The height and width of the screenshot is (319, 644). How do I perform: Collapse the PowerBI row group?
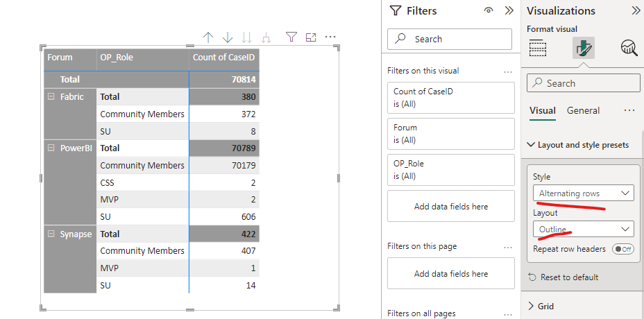point(51,148)
